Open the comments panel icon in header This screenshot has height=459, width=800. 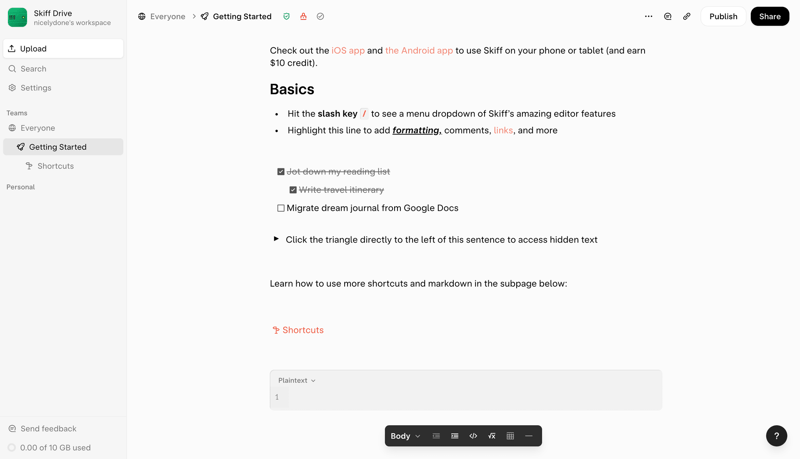click(667, 16)
